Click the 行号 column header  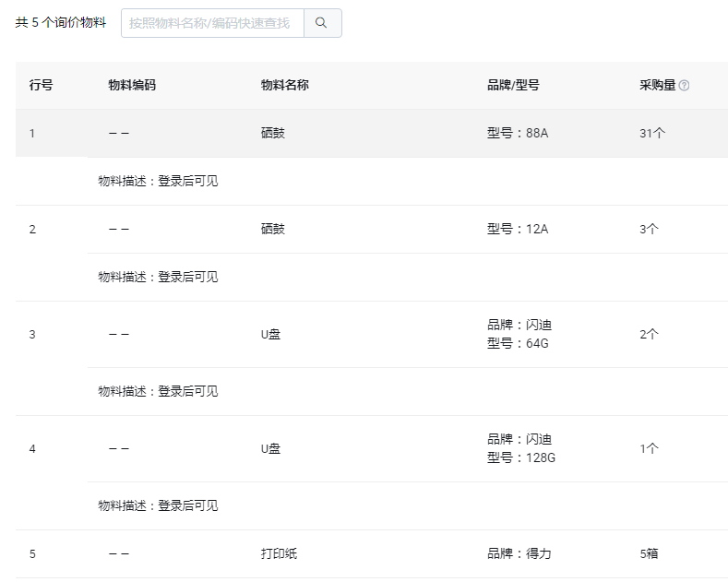point(41,85)
